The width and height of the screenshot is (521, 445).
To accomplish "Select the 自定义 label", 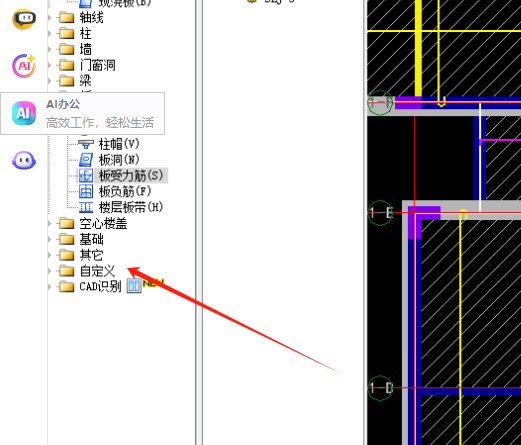I will [97, 271].
